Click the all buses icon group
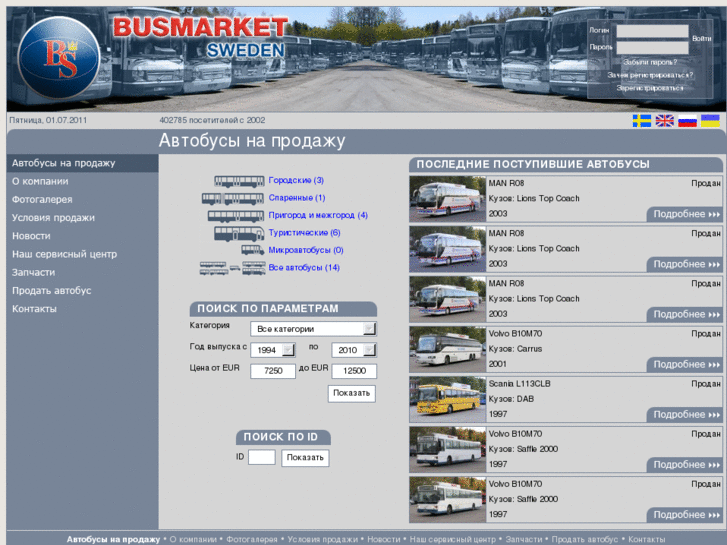The height and width of the screenshot is (545, 727). 232,268
